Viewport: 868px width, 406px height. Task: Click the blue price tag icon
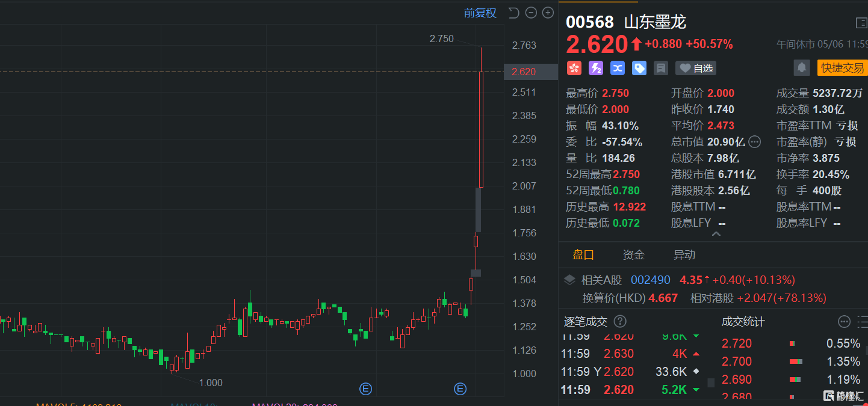tap(639, 68)
